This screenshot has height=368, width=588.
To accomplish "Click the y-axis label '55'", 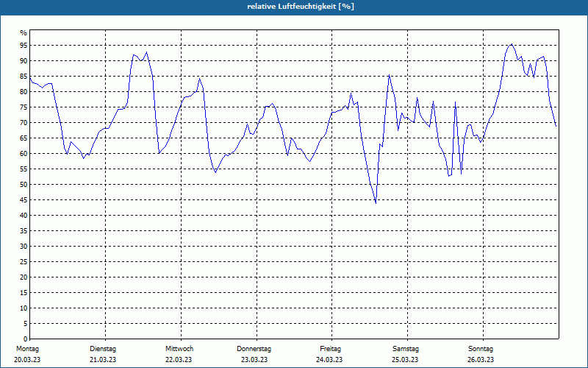I will (x=24, y=169).
